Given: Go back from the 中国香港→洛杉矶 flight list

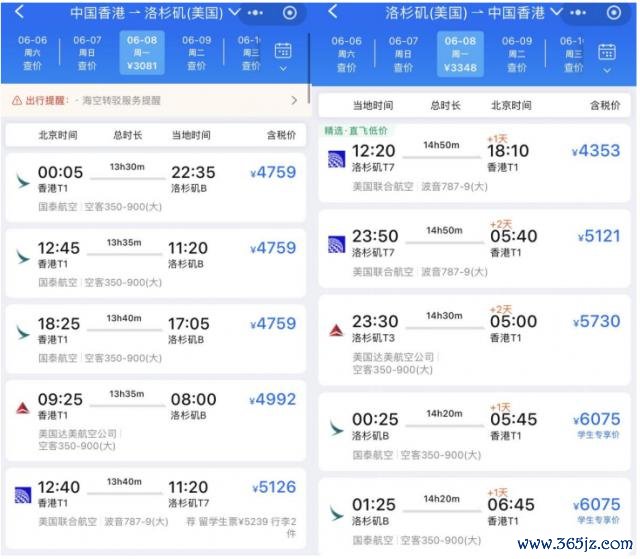Looking at the screenshot, I should (19, 13).
